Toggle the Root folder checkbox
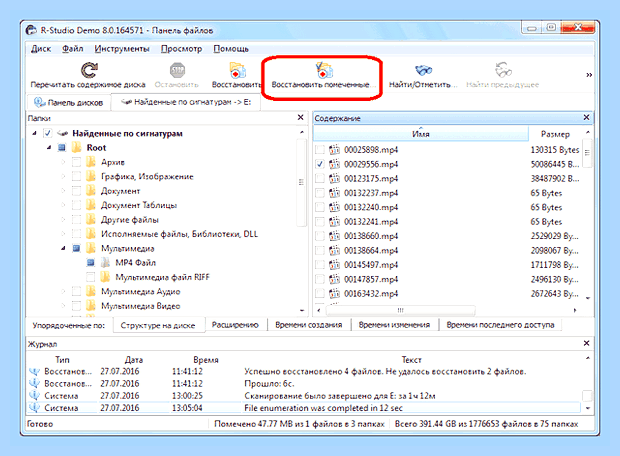The width and height of the screenshot is (620, 456). [62, 148]
